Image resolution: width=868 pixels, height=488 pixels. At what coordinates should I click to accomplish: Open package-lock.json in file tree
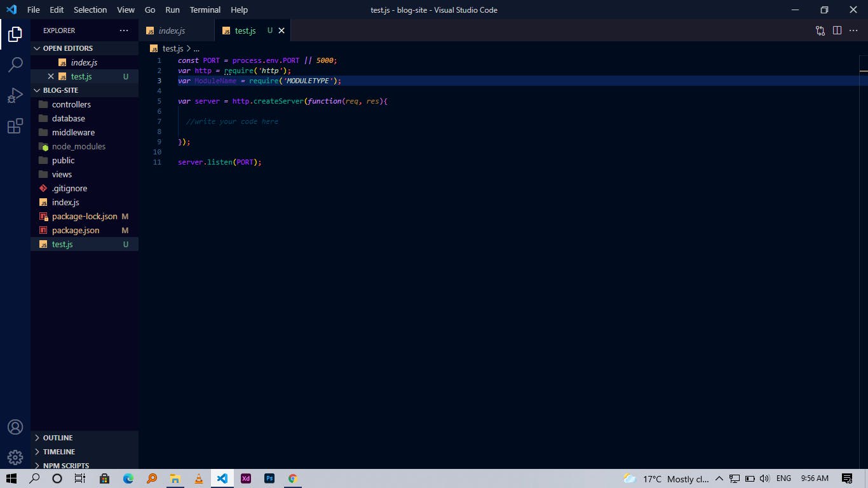click(85, 216)
